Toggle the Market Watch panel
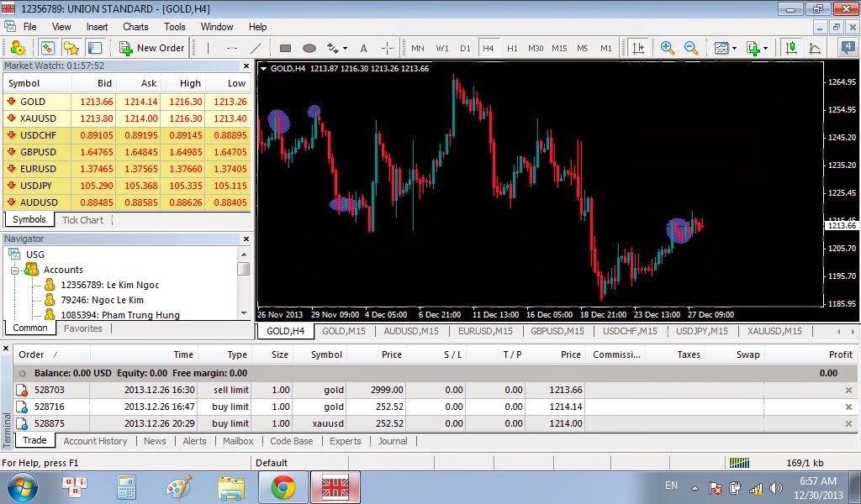 [x=47, y=48]
